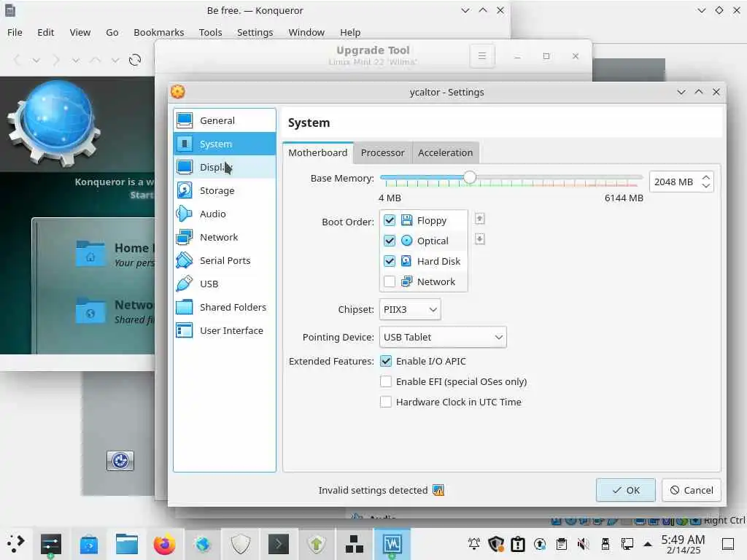
Task: Open the Network settings category in the sidebar
Action: [225, 237]
